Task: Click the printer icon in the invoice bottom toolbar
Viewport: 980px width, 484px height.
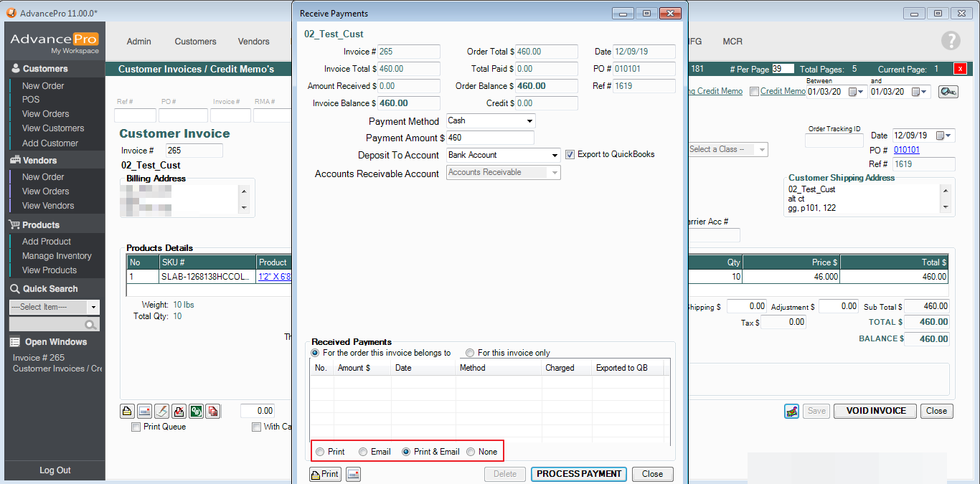Action: pos(127,411)
